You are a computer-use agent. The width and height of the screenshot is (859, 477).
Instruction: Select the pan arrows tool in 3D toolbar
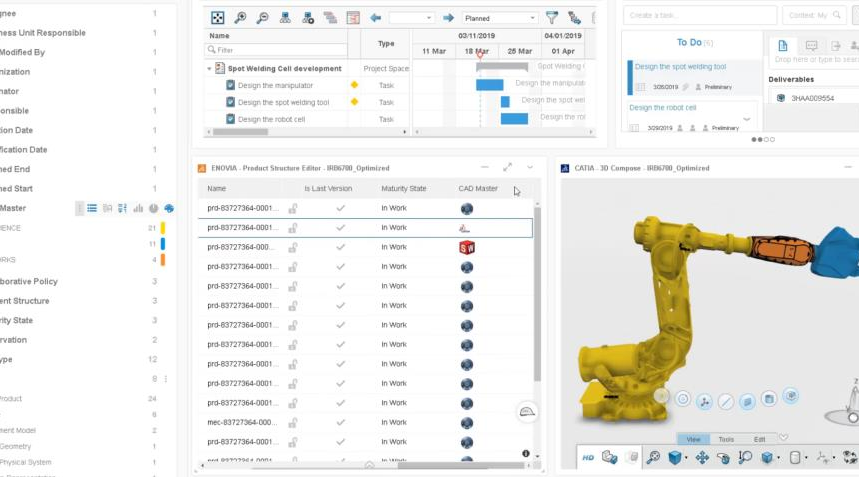click(x=701, y=457)
